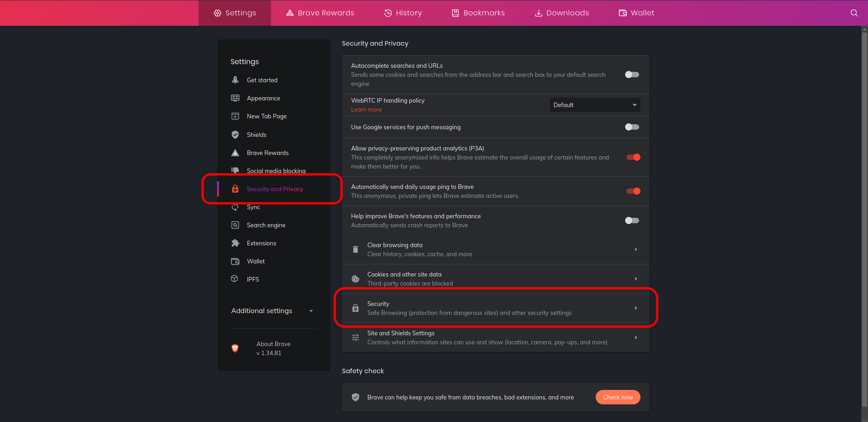The height and width of the screenshot is (422, 868).
Task: Open WebRTC IP handling policy dropdown
Action: click(595, 105)
